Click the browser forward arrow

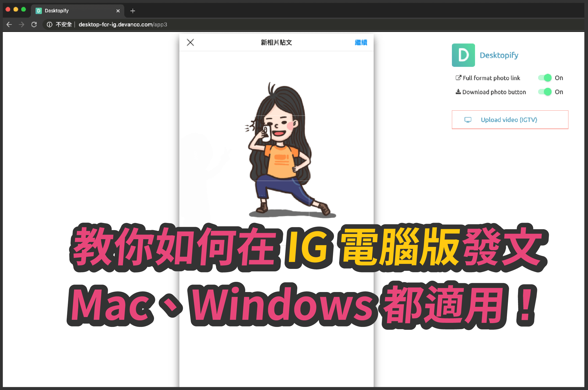point(21,24)
